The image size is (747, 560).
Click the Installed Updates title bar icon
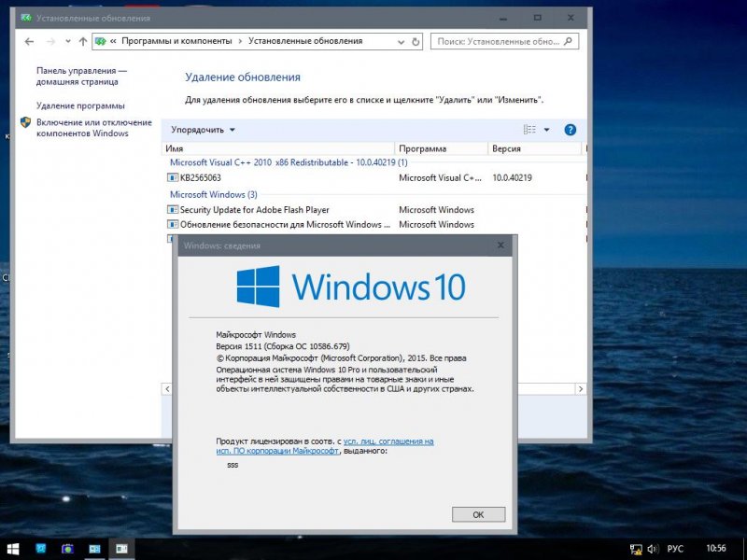(26, 18)
